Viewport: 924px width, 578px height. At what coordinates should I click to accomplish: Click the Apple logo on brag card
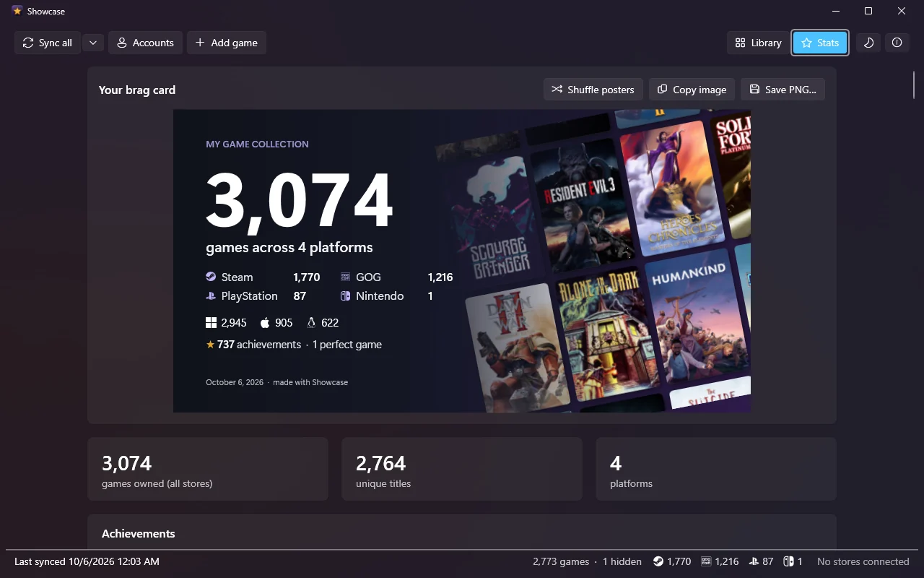click(265, 322)
